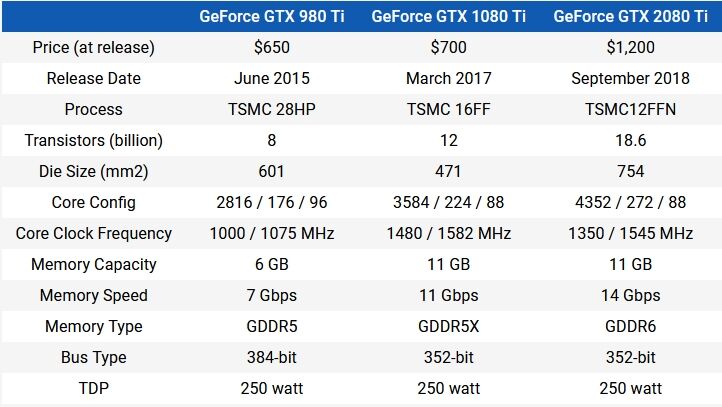The height and width of the screenshot is (407, 722).
Task: Click the September 2018 release date cell
Action: point(630,78)
